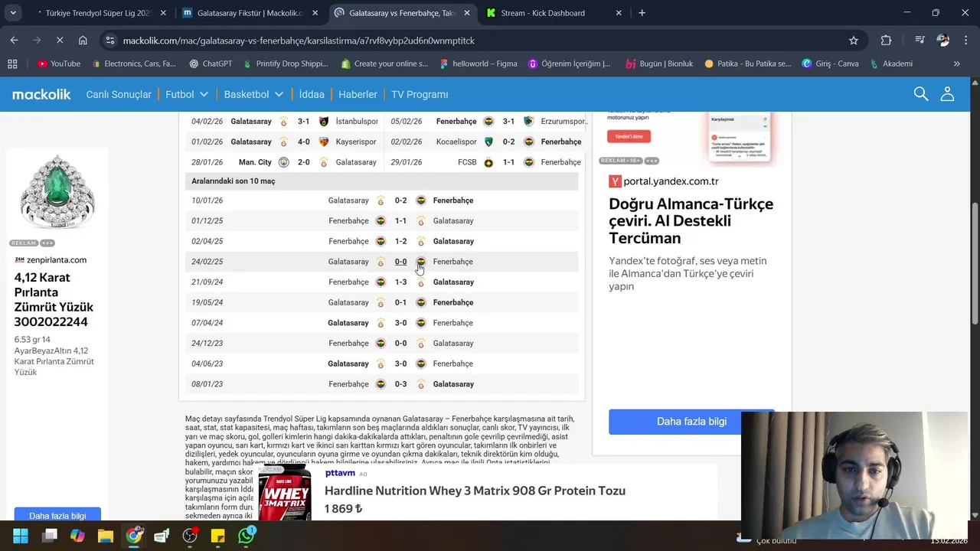Click Kocaelispor club logo in 02/02/26 row

pos(488,142)
